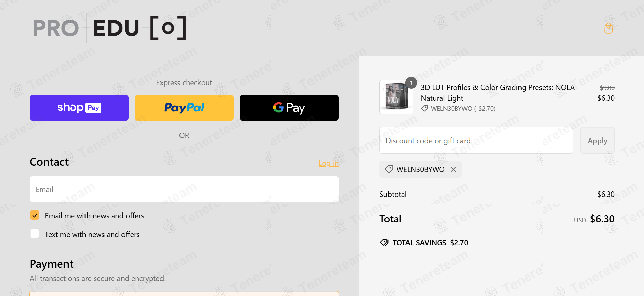The image size is (644, 296).
Task: Click the Discount code or gift card field
Action: click(476, 141)
